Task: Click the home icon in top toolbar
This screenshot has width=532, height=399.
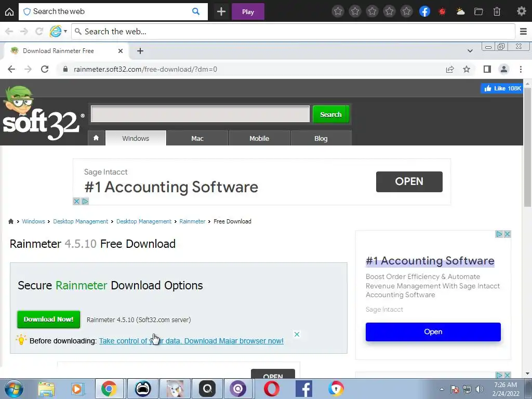Action: click(x=9, y=12)
